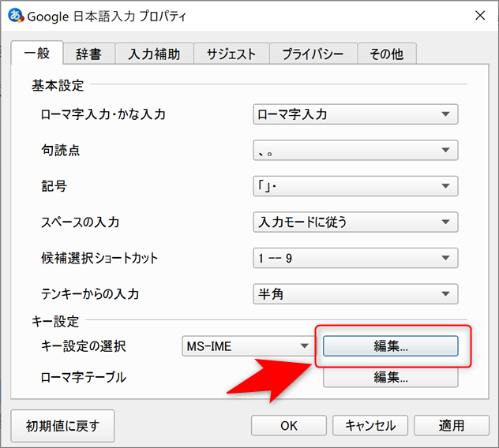Open the その他 tab
Image resolution: width=499 pixels, height=448 pixels.
pos(386,54)
